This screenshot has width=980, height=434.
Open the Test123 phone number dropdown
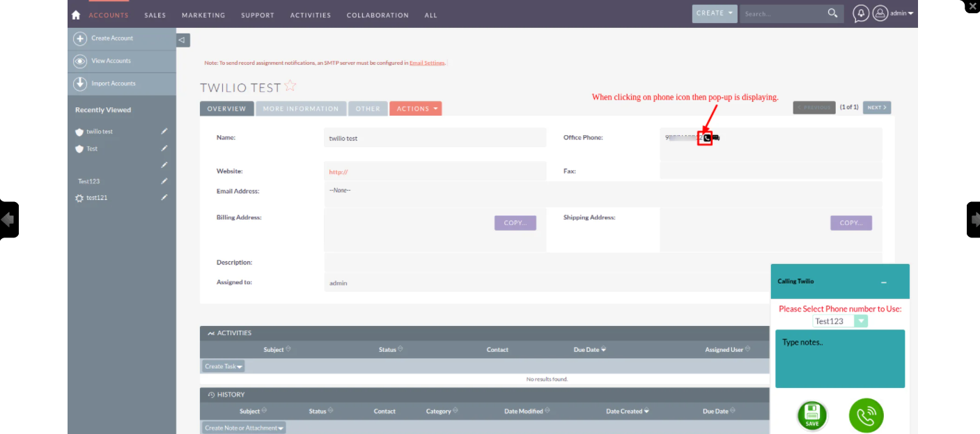pos(840,321)
